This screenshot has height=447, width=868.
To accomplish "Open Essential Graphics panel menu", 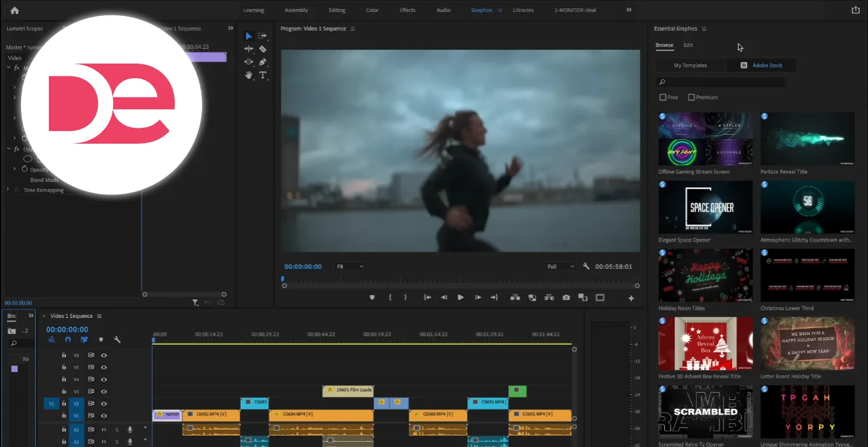I will coord(704,29).
